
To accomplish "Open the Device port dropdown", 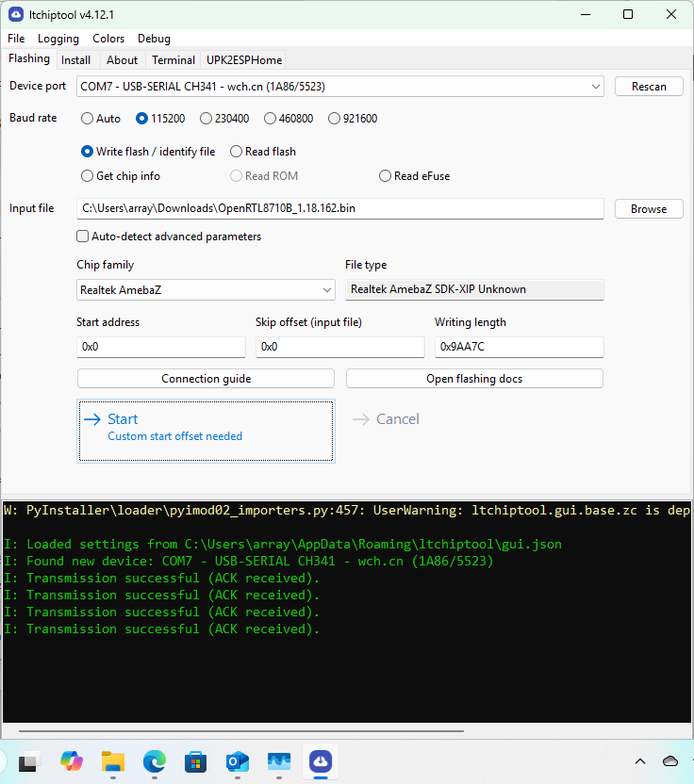I will [x=339, y=87].
